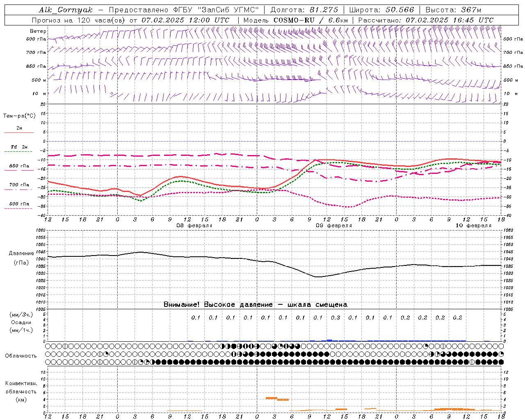525x420 pixels.
Task: Click the '2м' temperature legend entry
Action: point(19,128)
